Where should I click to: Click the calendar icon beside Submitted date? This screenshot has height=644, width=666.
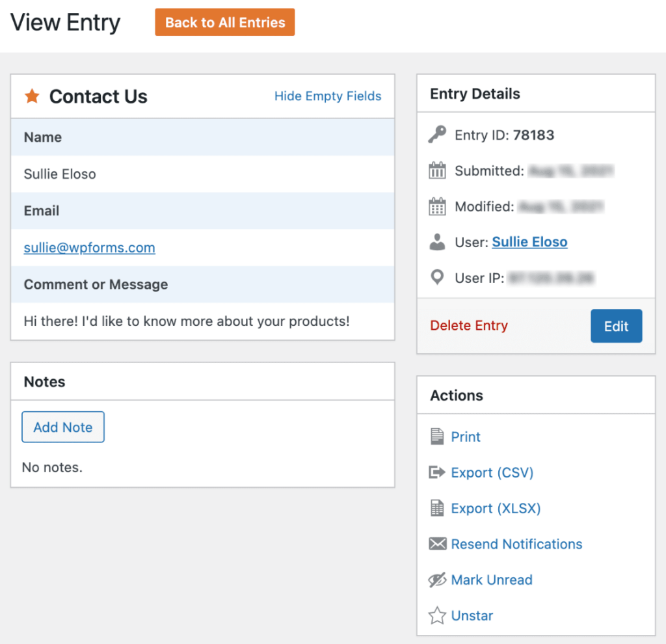[x=438, y=170]
